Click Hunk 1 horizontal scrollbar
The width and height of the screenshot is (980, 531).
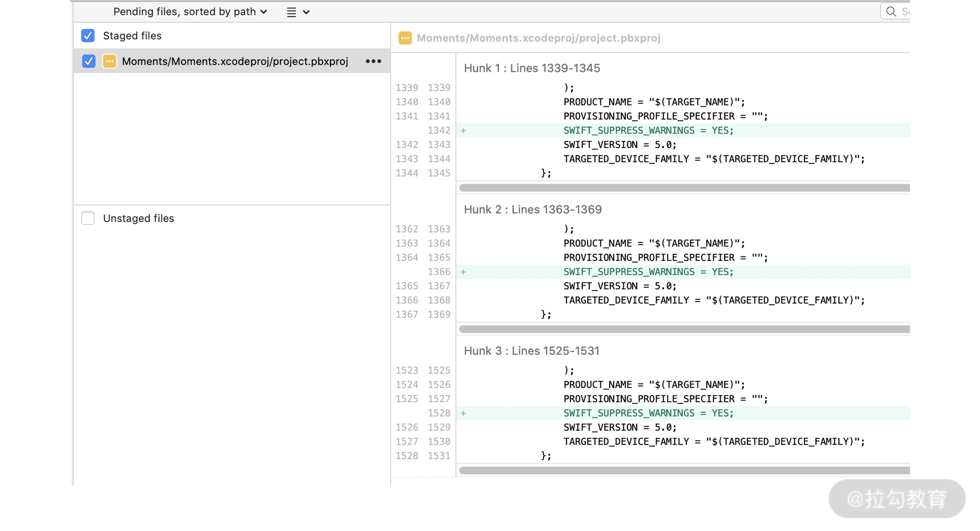pyautogui.click(x=684, y=188)
